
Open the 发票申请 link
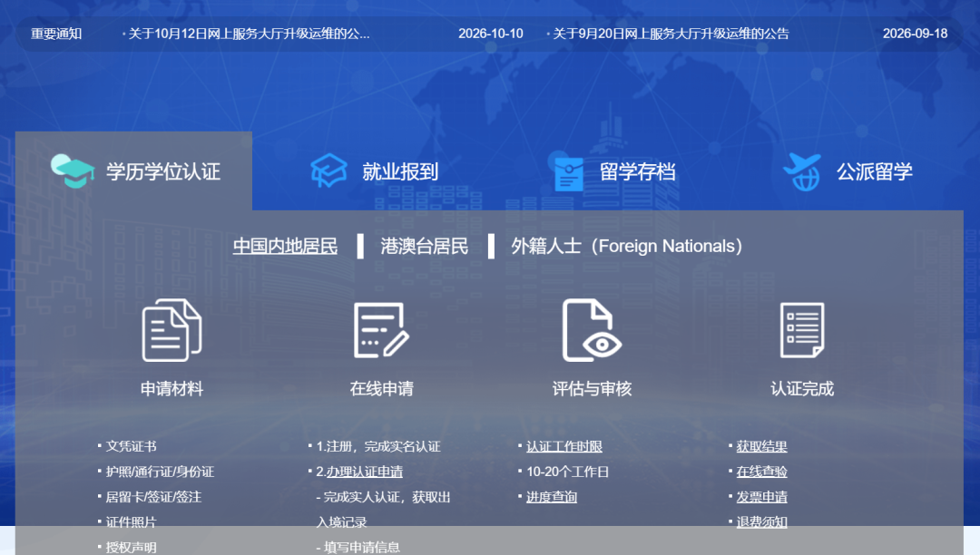(761, 497)
